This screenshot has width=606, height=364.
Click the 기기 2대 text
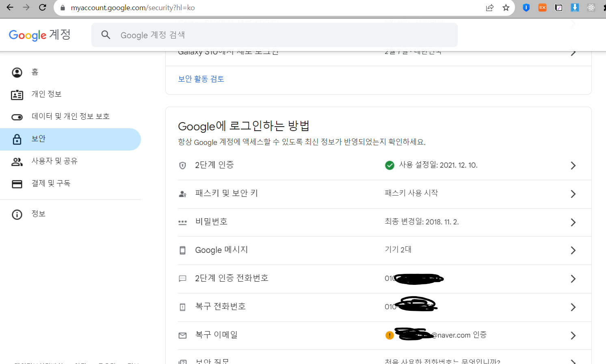tap(398, 250)
